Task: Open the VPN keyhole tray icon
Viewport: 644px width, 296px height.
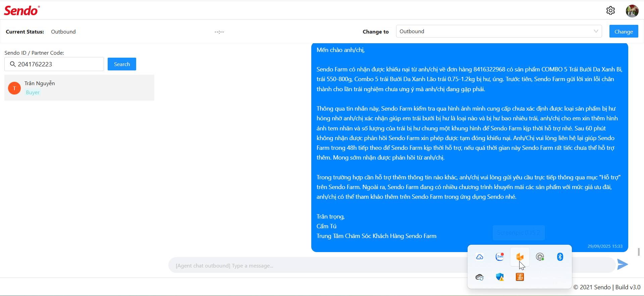Action: (540, 257)
